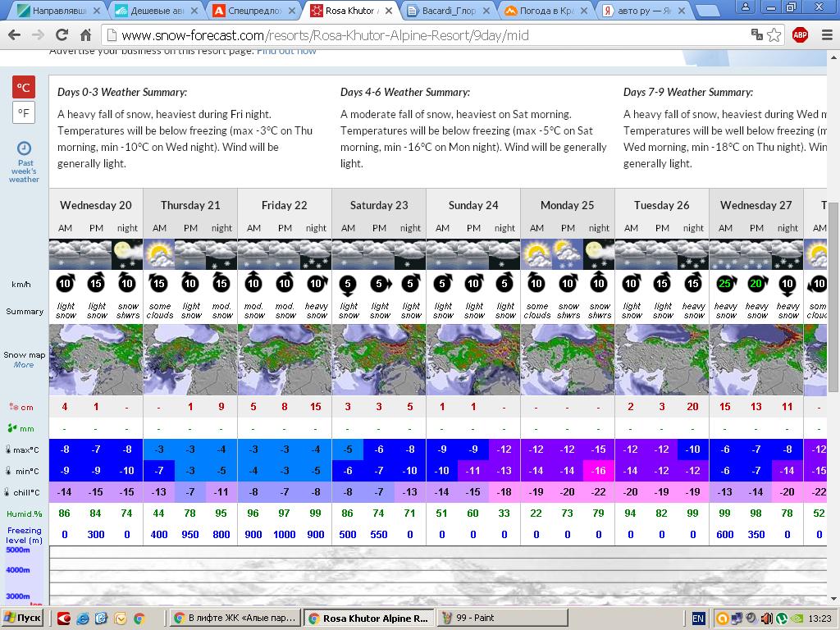This screenshot has width=840, height=630.
Task: Switch to В лифте ЖК taskbar window
Action: (235, 619)
